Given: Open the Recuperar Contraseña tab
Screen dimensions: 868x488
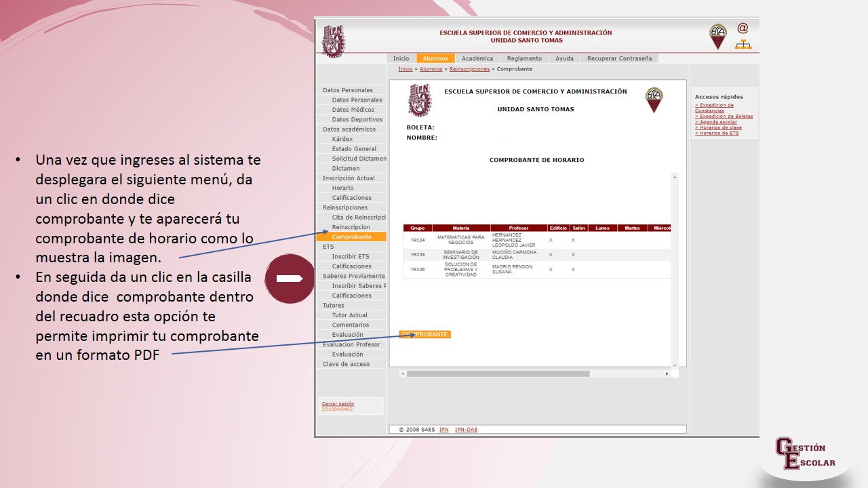Looking at the screenshot, I should tap(619, 58).
